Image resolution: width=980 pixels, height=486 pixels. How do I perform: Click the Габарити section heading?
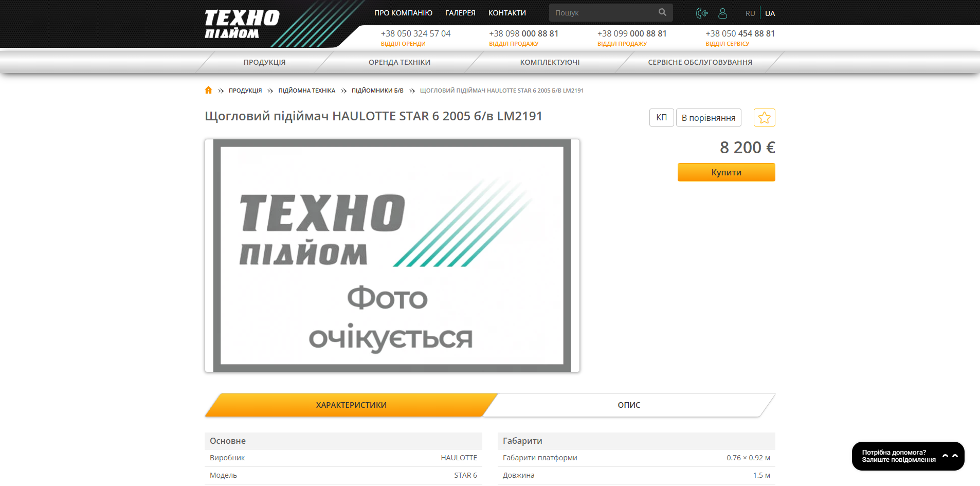(522, 441)
